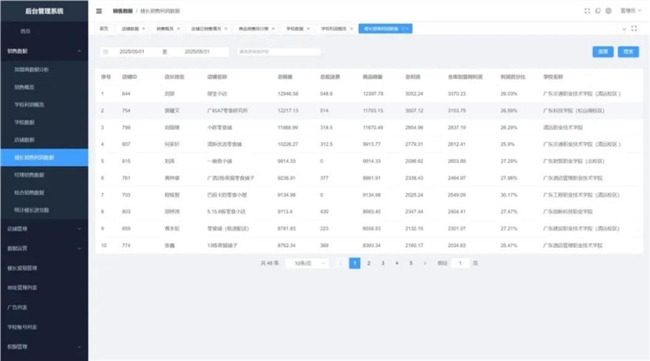650x361 pixels.
Task: Open tab bar chevron dropdown
Action: (x=623, y=29)
